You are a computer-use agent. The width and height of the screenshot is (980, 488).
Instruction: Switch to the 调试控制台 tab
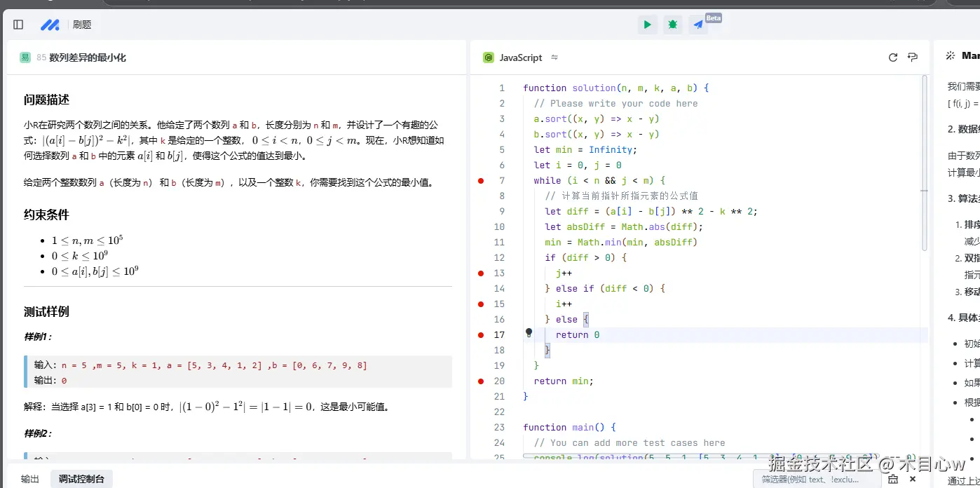pyautogui.click(x=81, y=478)
